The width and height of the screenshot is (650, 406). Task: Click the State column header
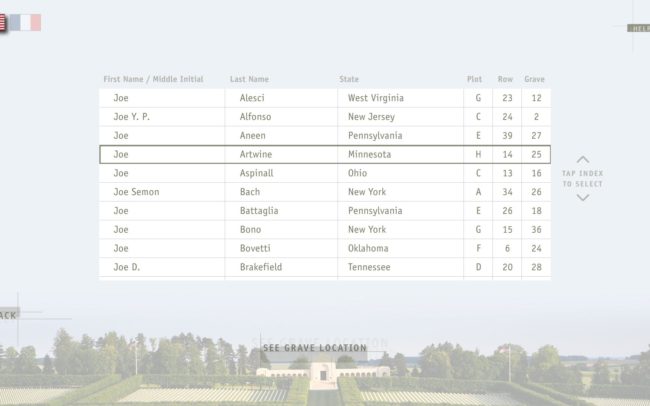(349, 79)
